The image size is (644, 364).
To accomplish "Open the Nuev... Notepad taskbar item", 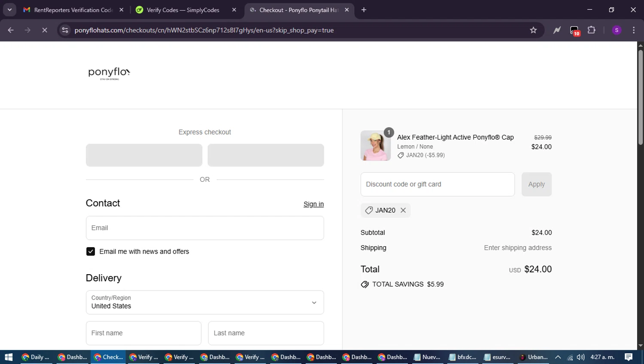I will [x=427, y=357].
